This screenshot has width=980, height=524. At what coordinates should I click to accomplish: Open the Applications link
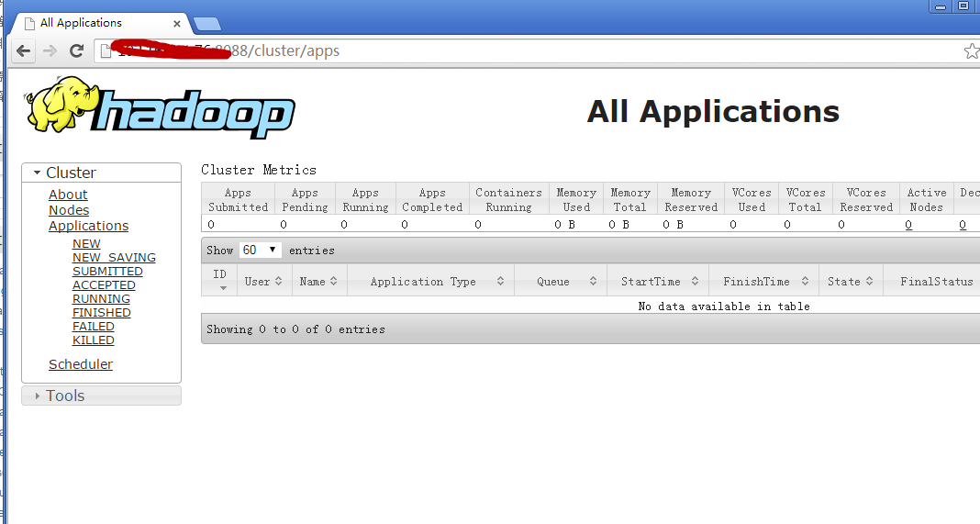click(x=89, y=226)
